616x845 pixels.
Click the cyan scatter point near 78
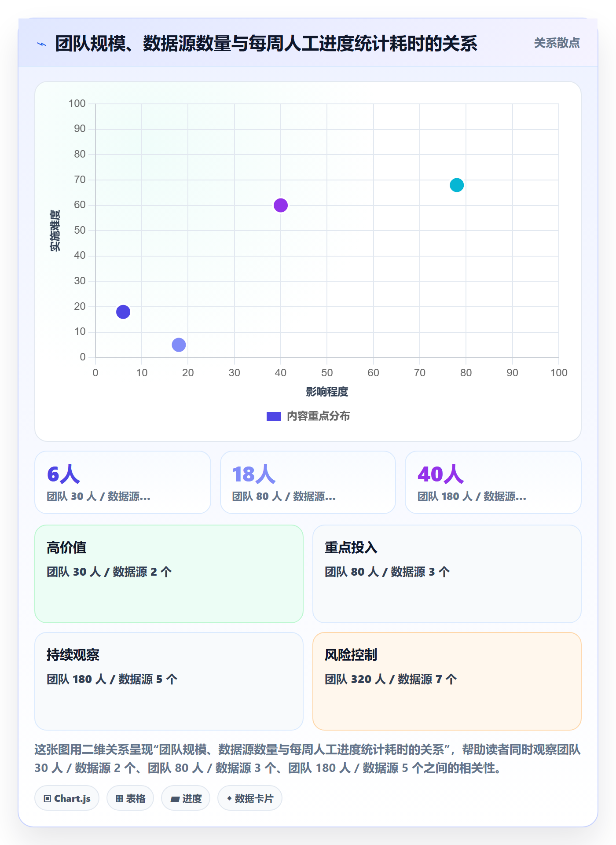[x=457, y=185]
